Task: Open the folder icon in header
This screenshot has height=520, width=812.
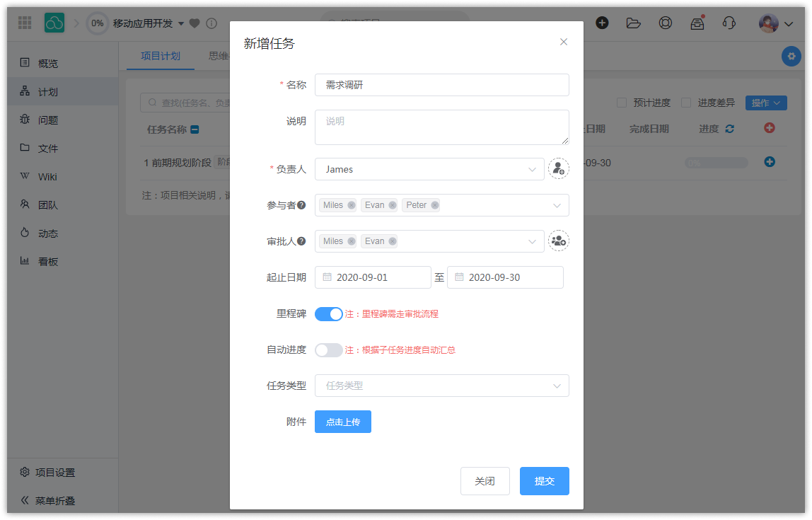Action: 633,23
